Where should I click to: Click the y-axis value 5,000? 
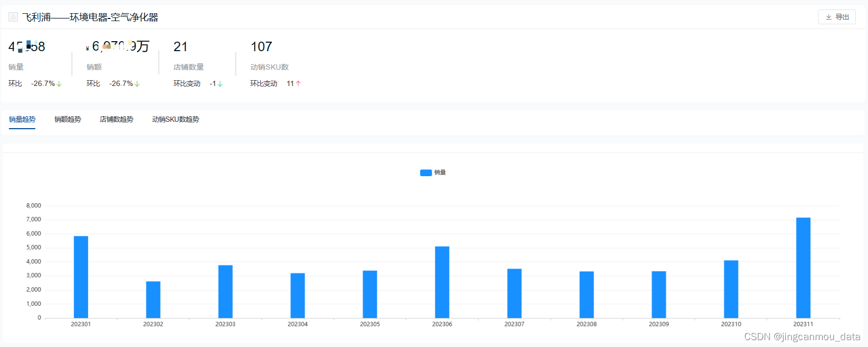pos(34,247)
